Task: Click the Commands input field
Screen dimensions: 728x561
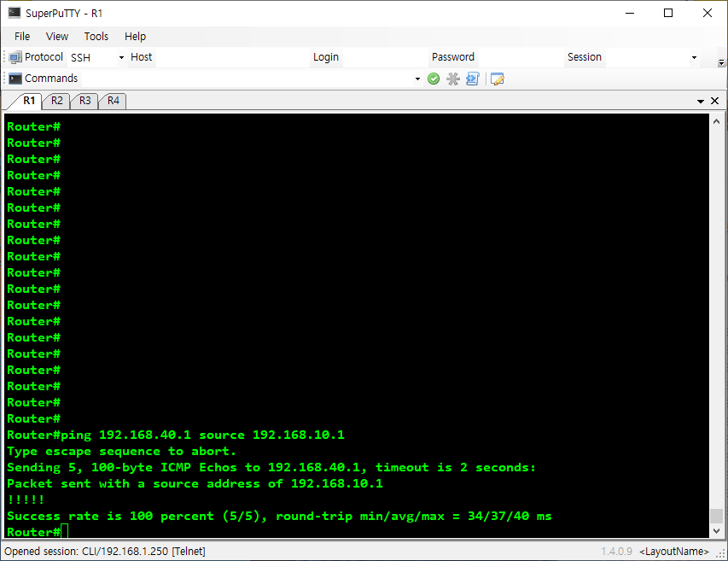Action: click(x=248, y=79)
